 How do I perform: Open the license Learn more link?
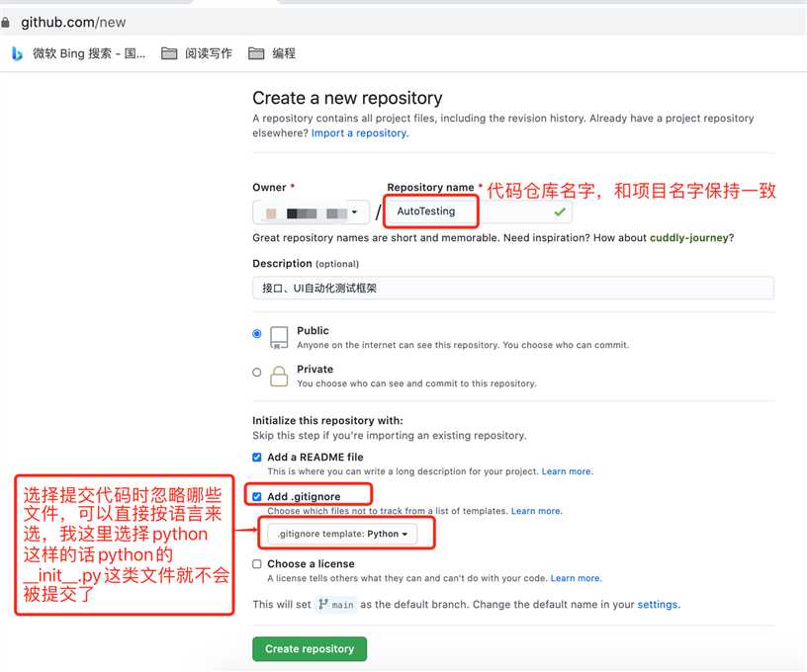pos(576,578)
